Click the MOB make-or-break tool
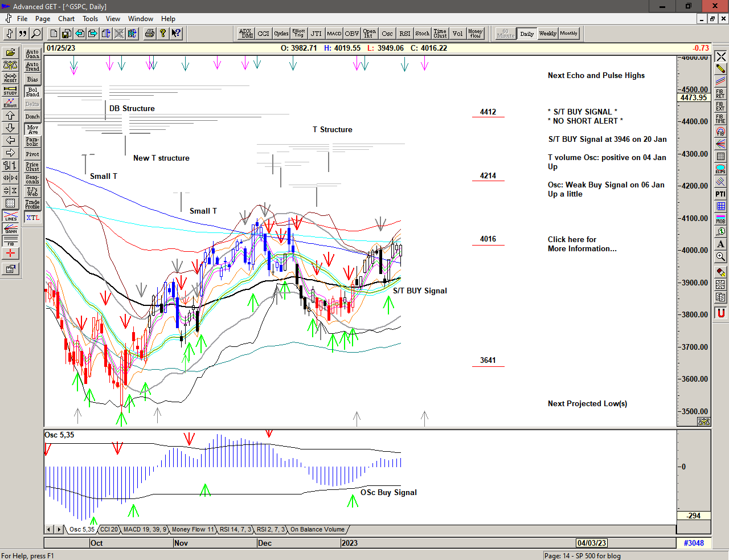The height and width of the screenshot is (560, 729). tap(720, 219)
